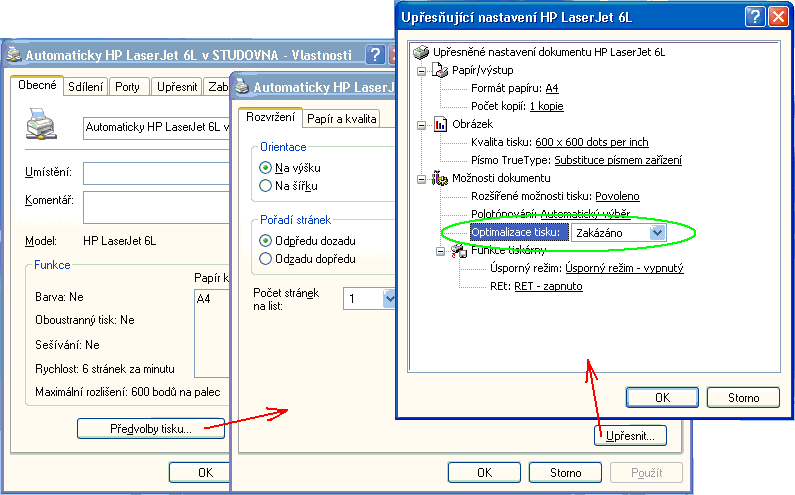Open the Optimalizace tisku dropdown
The image size is (795, 495).
click(657, 233)
